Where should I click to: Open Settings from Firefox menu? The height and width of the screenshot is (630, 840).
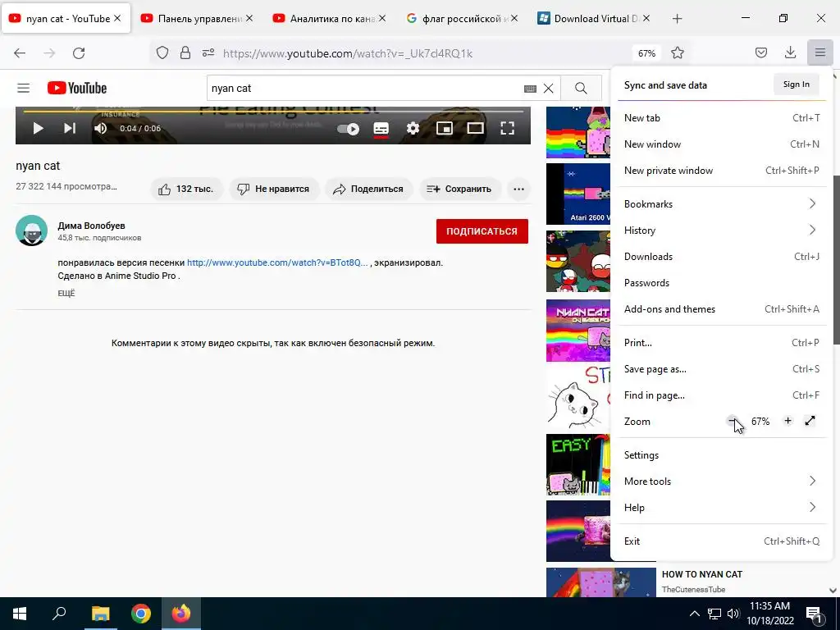[x=722, y=455]
